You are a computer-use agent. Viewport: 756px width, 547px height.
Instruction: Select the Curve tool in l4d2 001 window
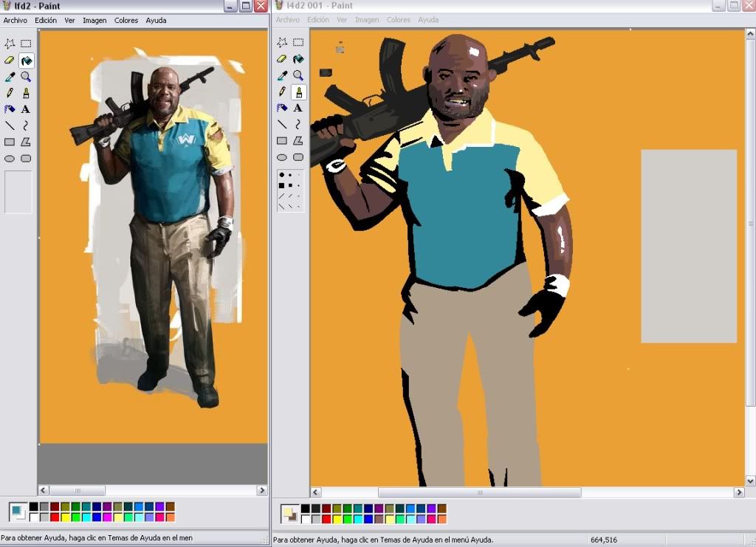point(298,124)
